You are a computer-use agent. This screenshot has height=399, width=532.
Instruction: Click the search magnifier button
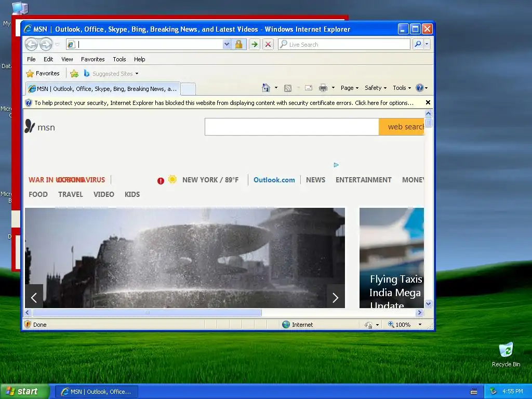click(418, 45)
